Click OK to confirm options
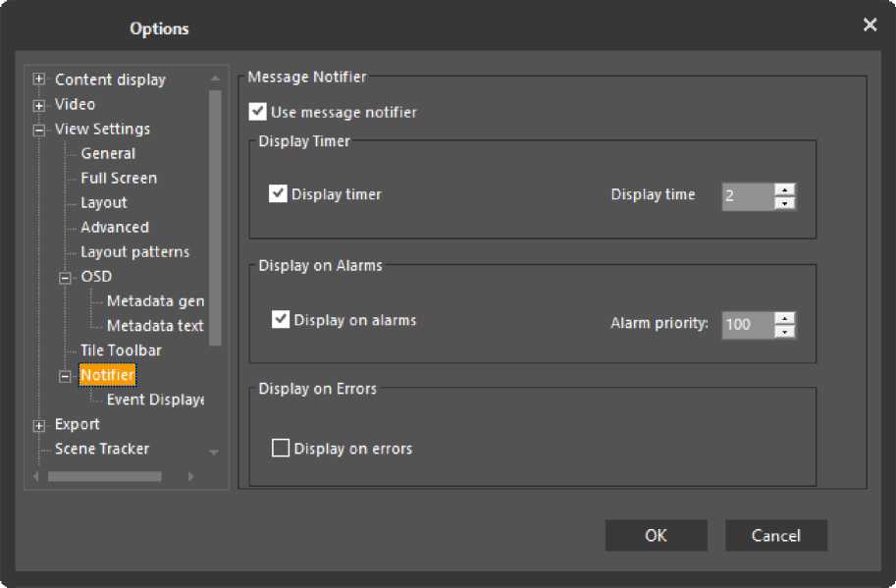Image resolution: width=896 pixels, height=588 pixels. click(x=656, y=535)
